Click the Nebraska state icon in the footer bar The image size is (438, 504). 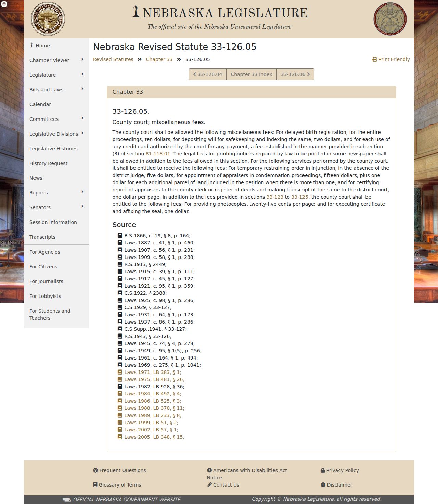point(67,500)
